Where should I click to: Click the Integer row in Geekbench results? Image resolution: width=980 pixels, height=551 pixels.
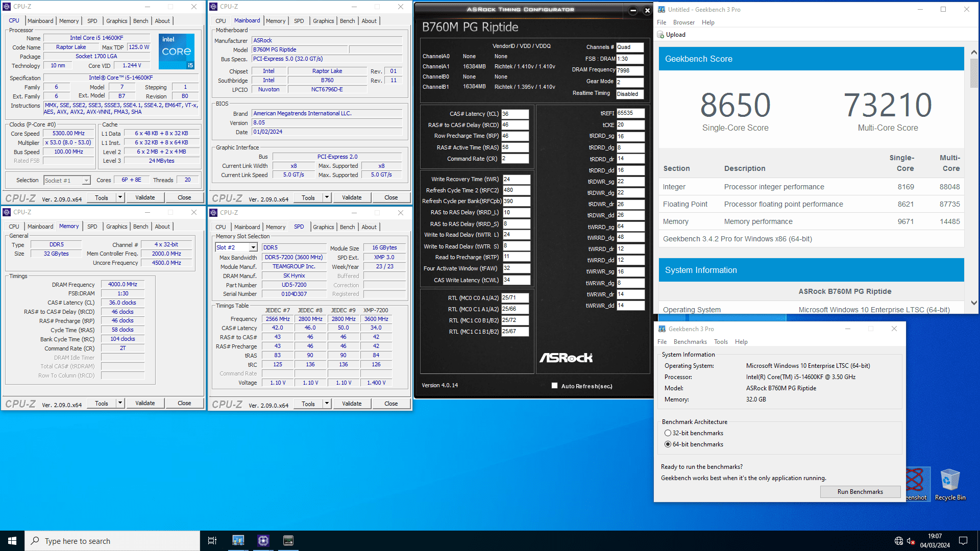812,187
